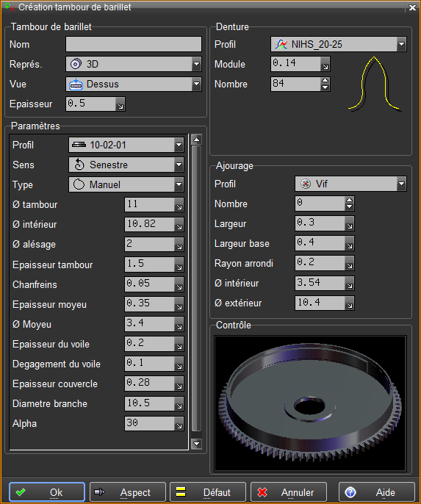
Task: Open the Vue Dessus dropdown
Action: 196,84
